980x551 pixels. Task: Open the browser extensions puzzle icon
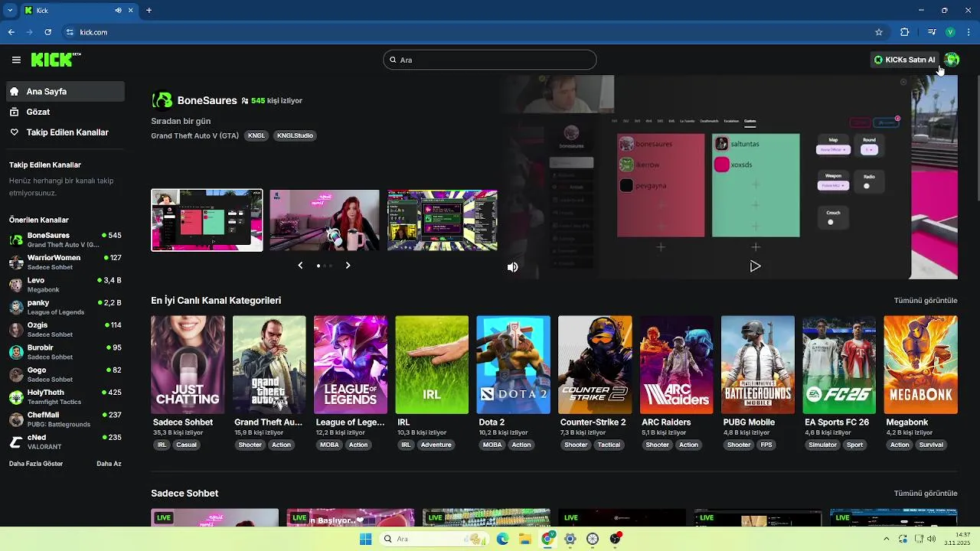point(905,32)
